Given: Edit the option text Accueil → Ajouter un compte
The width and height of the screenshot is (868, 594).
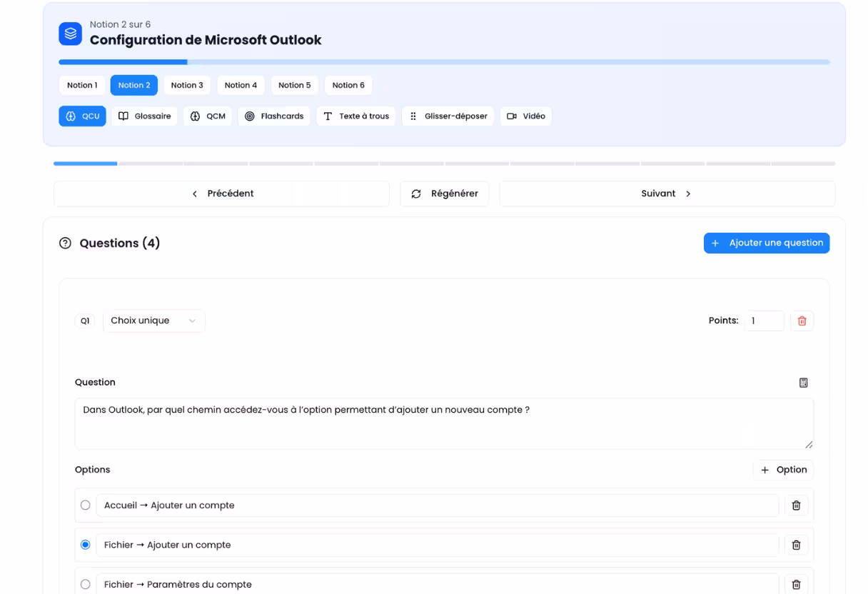Looking at the screenshot, I should point(438,505).
